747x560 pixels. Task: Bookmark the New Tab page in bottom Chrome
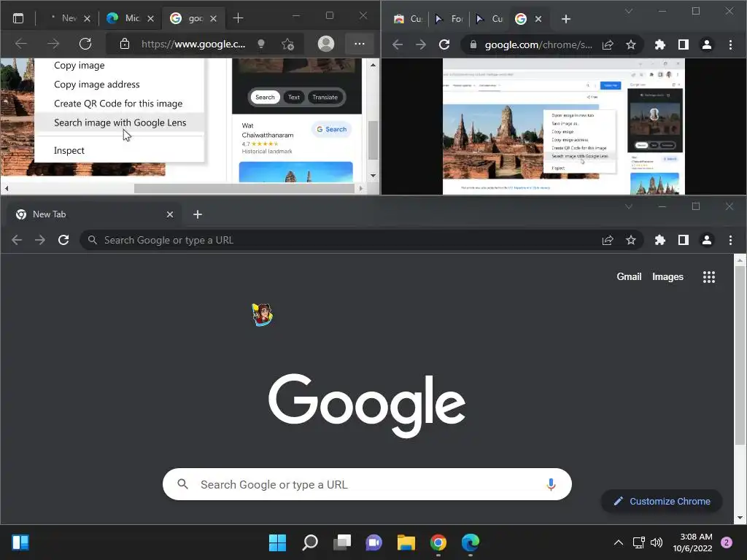coord(631,240)
